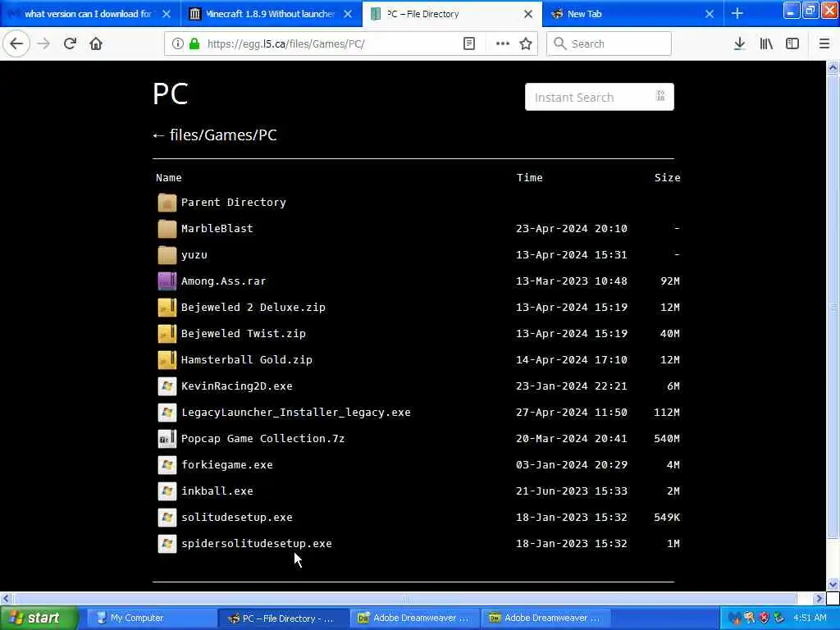840x630 pixels.
Task: Close the New Tab tab
Action: coord(710,14)
